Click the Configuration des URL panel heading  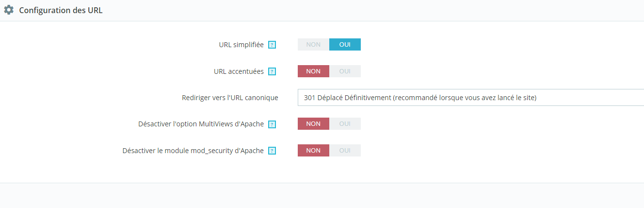pos(61,10)
